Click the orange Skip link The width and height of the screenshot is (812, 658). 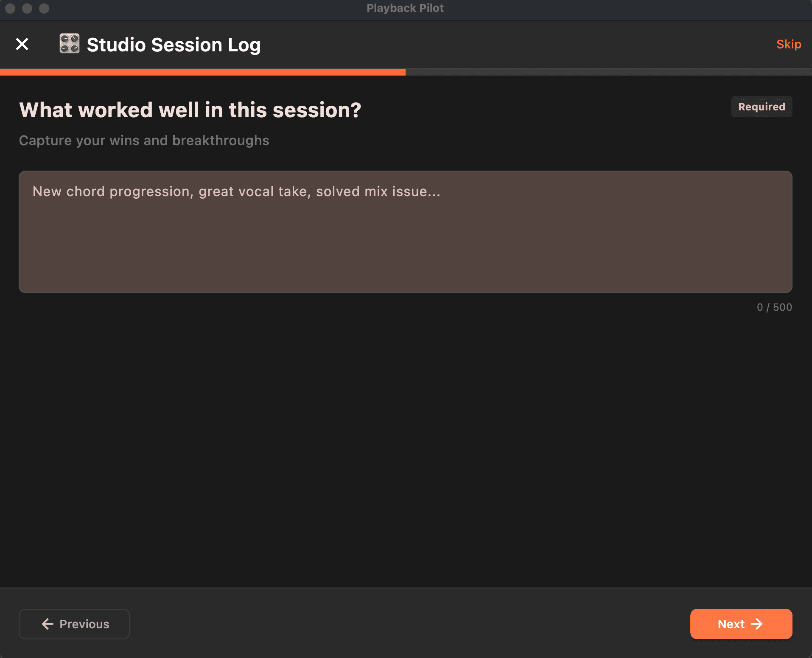click(789, 44)
